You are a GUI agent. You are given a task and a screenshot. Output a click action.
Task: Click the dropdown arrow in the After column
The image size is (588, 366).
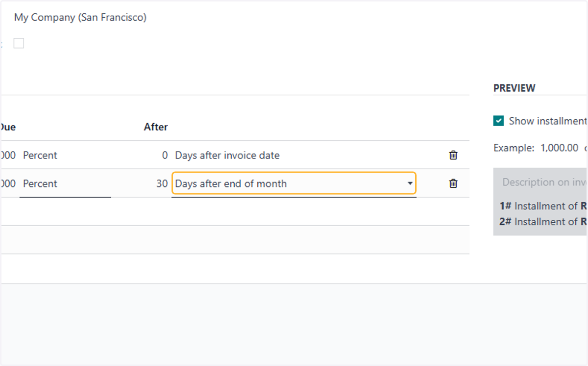click(410, 183)
